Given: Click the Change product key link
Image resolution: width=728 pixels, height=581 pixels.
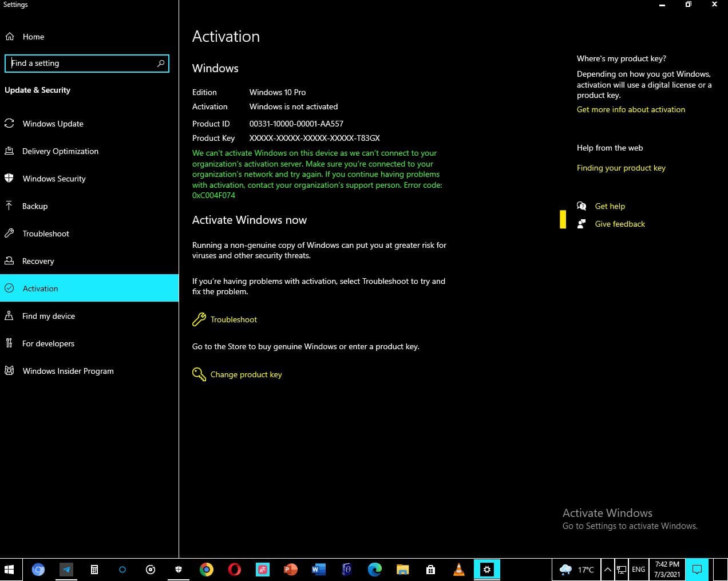Looking at the screenshot, I should tap(246, 374).
